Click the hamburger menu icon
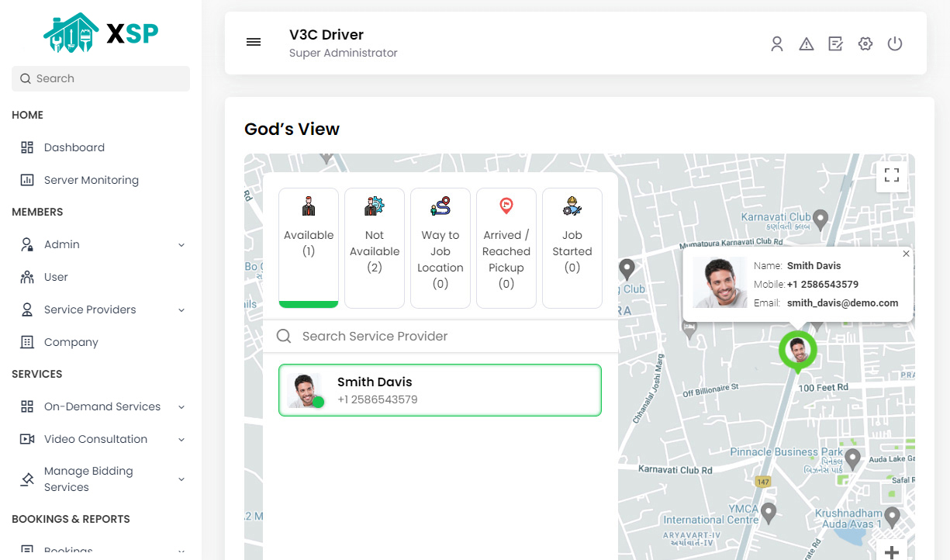This screenshot has width=950, height=560. pos(254,43)
